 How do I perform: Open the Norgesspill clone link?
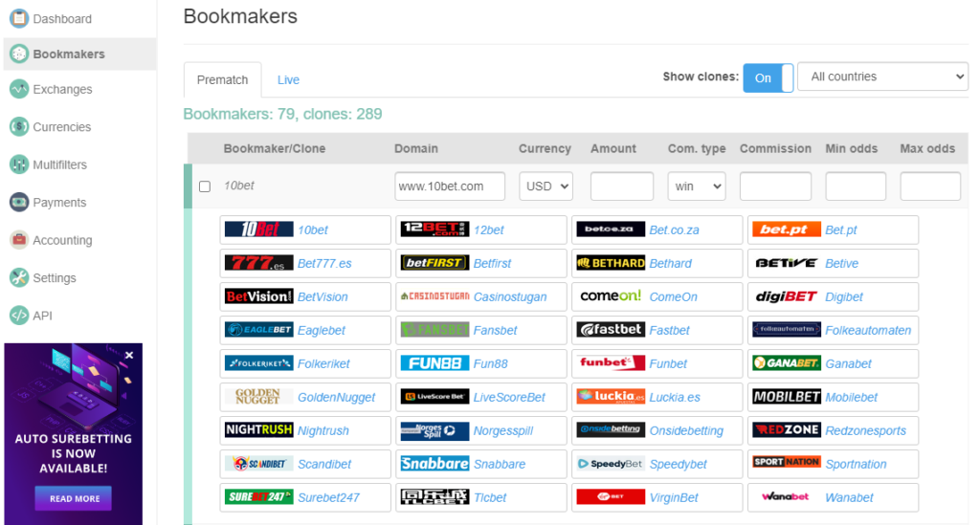coord(503,430)
